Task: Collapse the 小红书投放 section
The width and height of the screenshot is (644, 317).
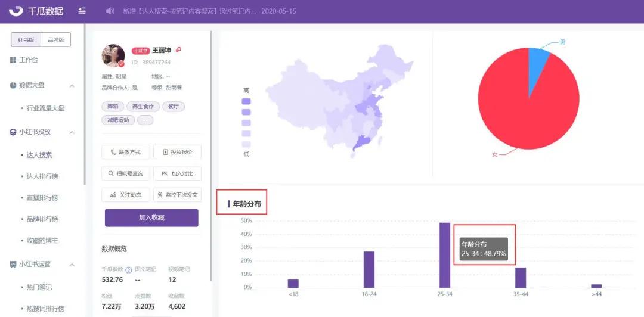Action: point(72,132)
